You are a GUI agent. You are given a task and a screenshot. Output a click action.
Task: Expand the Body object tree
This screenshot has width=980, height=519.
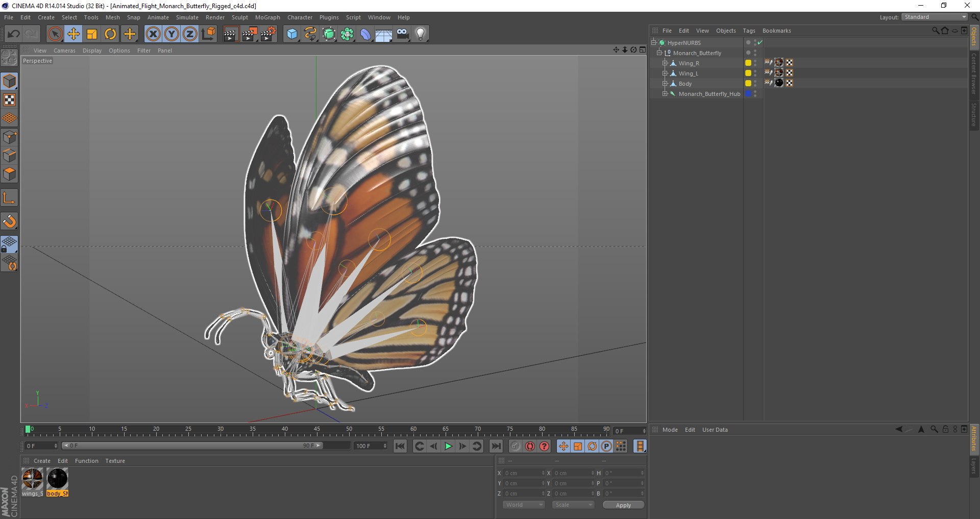pos(665,84)
